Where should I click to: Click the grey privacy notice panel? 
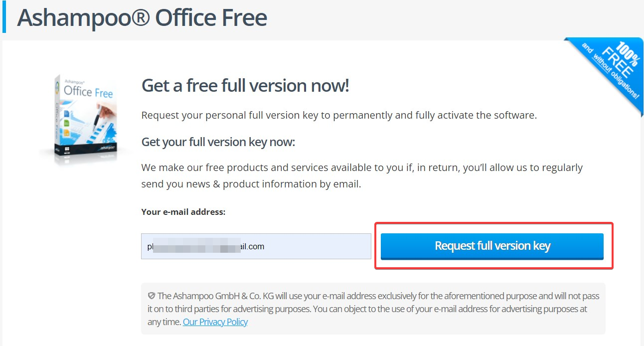click(374, 308)
